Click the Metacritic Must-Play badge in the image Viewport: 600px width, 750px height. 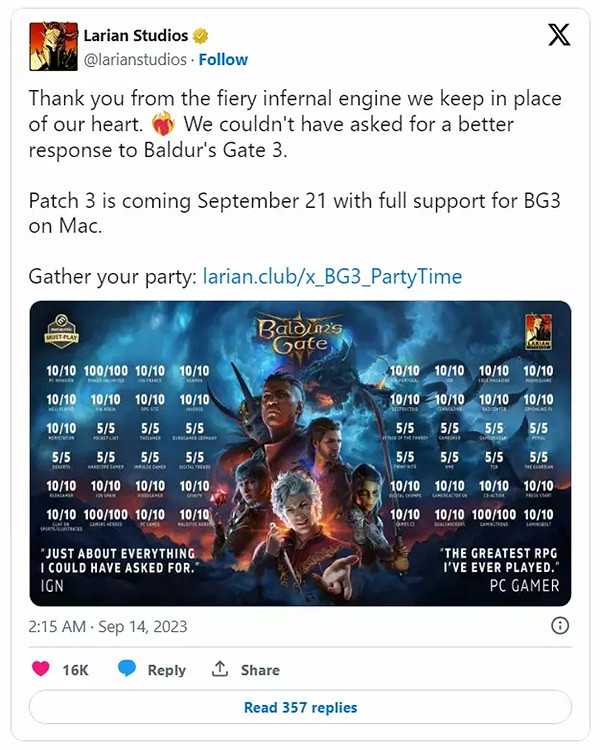tap(61, 331)
